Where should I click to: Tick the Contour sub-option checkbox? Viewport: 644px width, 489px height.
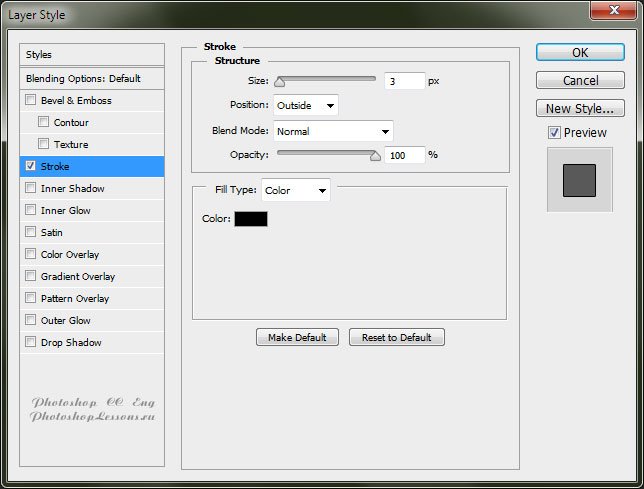[x=43, y=122]
